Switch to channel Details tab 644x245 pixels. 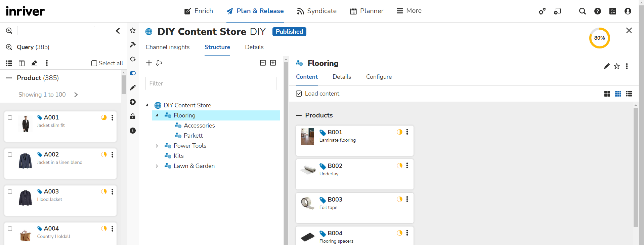click(x=254, y=47)
